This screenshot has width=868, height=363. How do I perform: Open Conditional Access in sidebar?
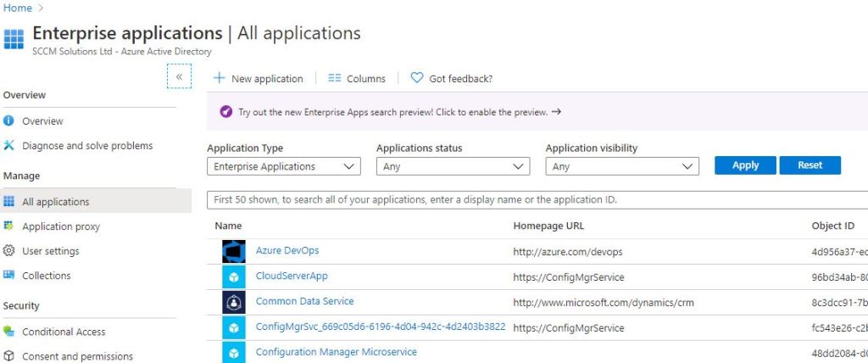pyautogui.click(x=64, y=332)
